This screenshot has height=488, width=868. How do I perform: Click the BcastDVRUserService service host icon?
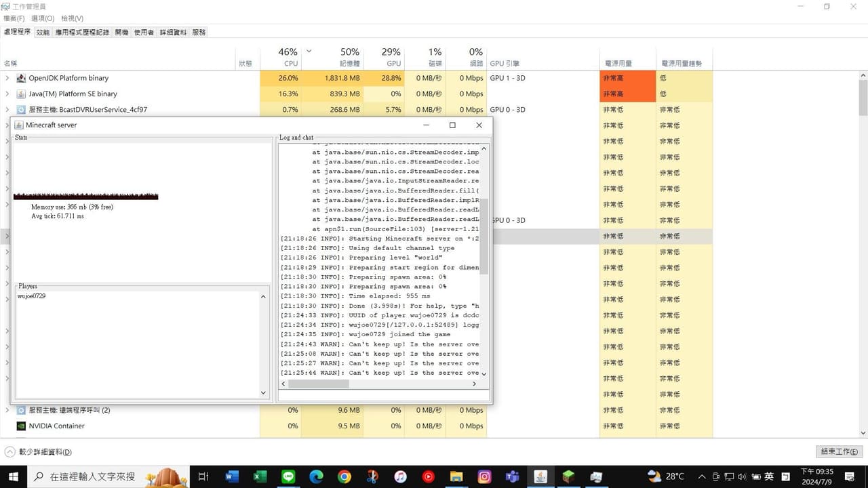[21, 110]
